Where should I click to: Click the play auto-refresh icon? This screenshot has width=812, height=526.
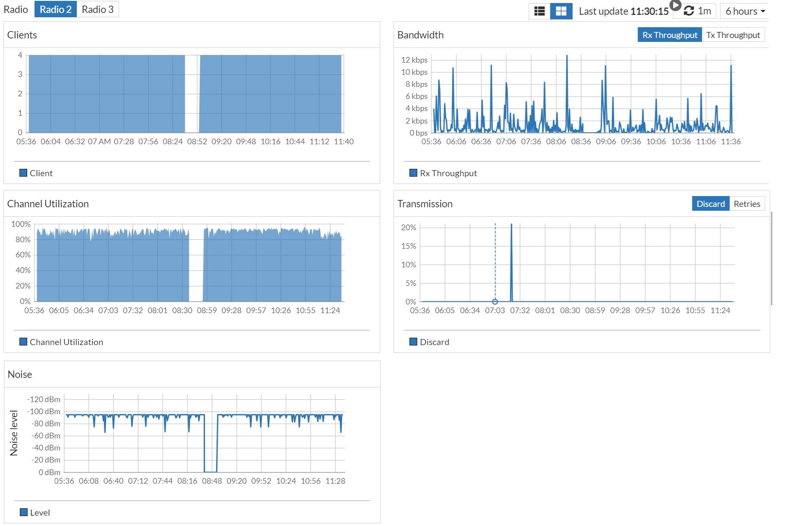coord(675,5)
